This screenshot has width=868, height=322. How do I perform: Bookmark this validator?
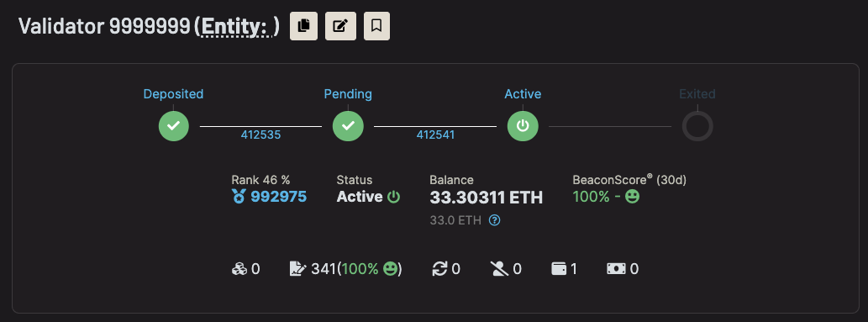[376, 25]
